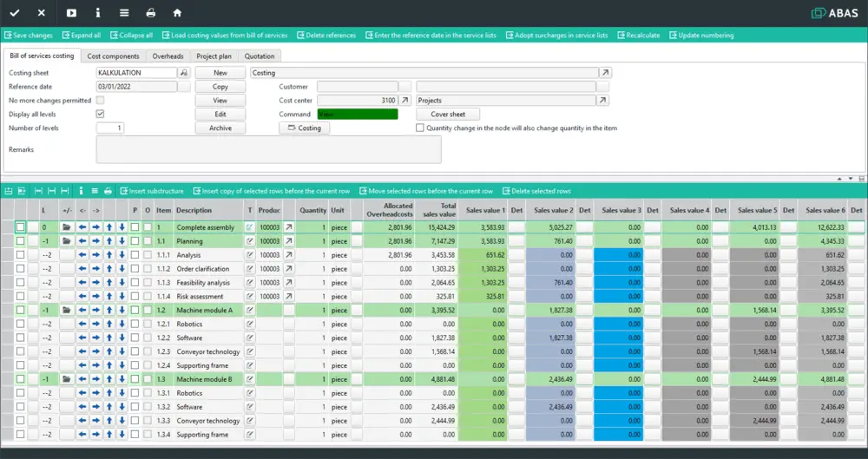Open product link arrow in Complete assembly row
This screenshot has width=868, height=459.
[x=289, y=227]
